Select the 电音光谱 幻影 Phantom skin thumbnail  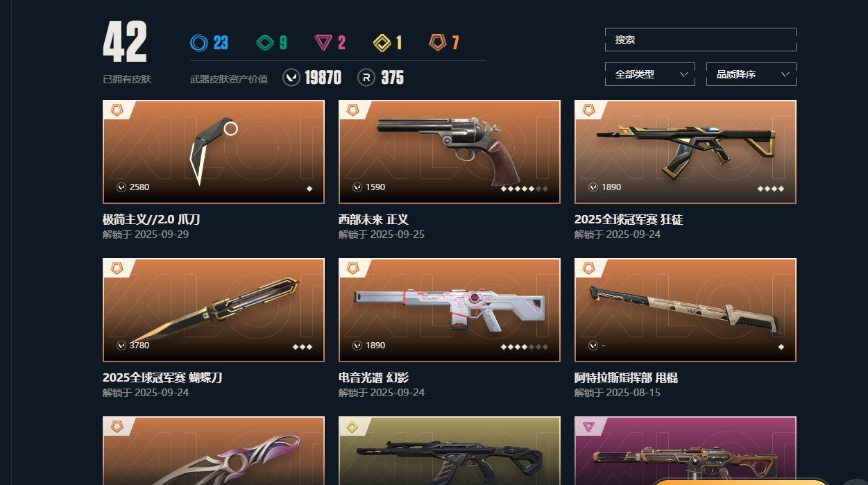click(x=450, y=310)
